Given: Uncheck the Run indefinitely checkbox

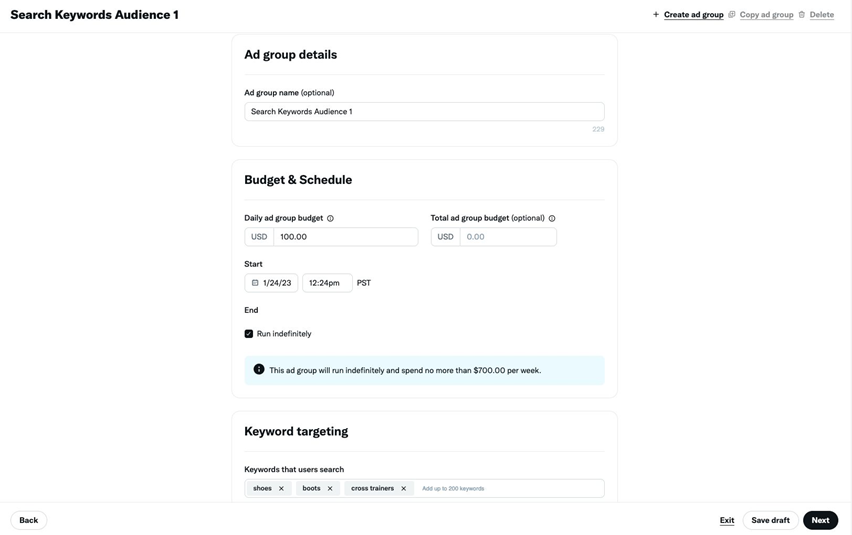Looking at the screenshot, I should 249,334.
